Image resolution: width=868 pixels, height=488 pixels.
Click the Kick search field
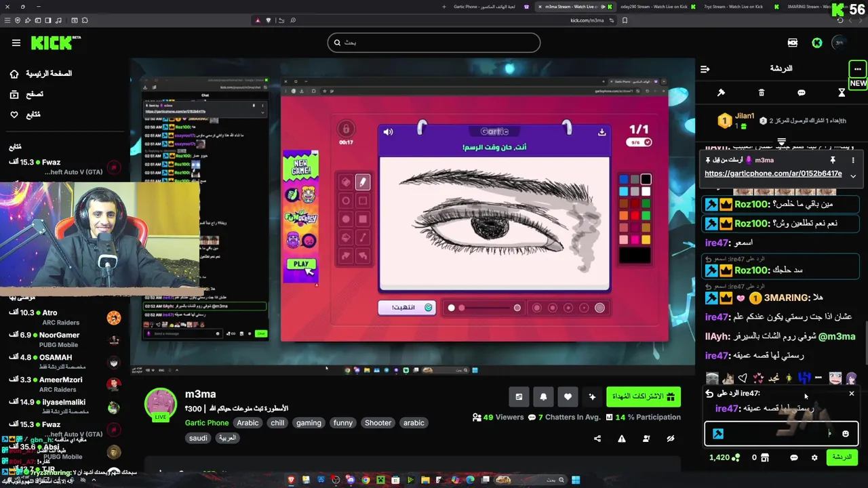click(x=433, y=43)
